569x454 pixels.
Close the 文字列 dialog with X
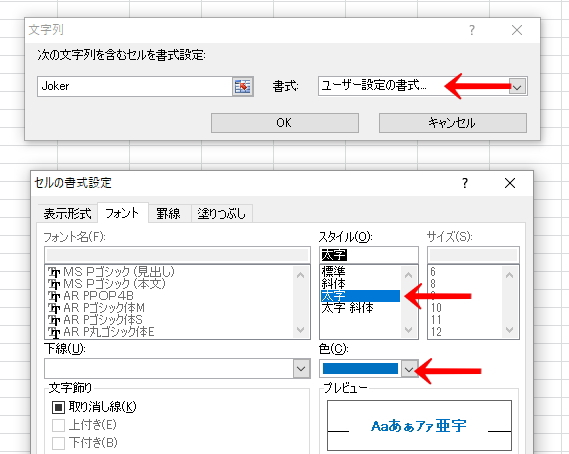pos(517,30)
